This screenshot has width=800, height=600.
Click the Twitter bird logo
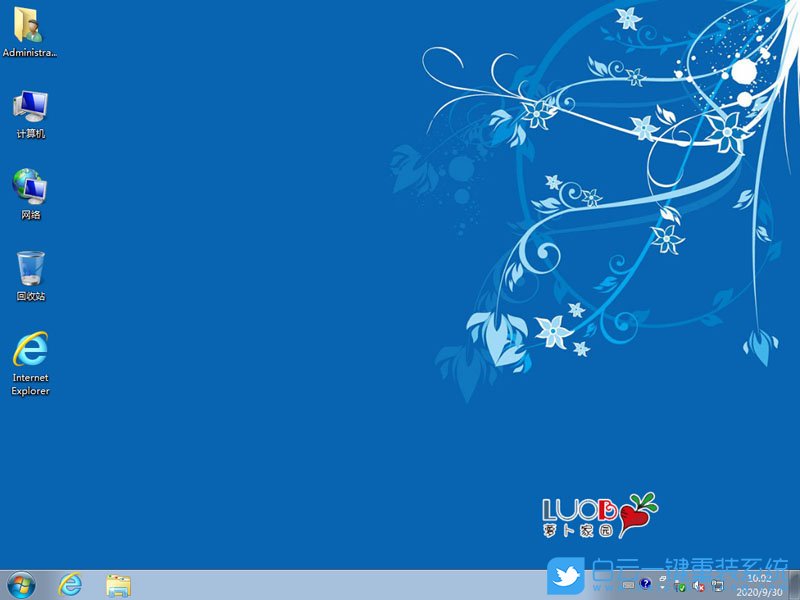[565, 576]
